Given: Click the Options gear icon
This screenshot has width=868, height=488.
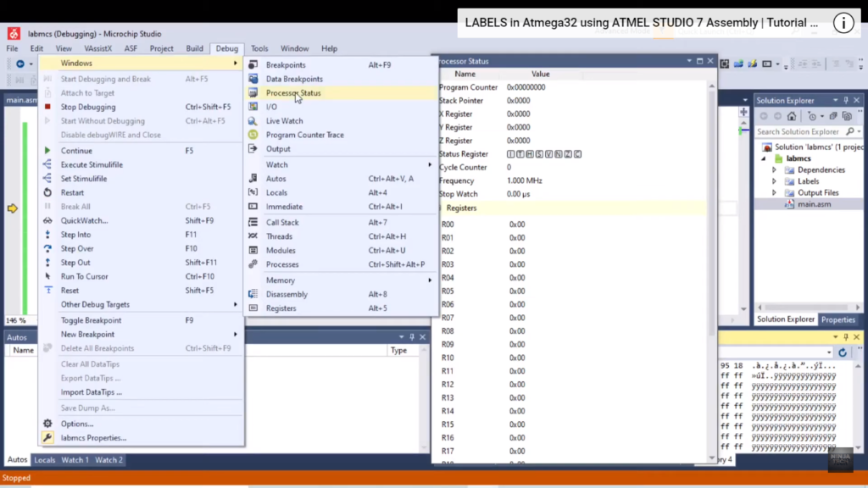Looking at the screenshot, I should click(47, 424).
